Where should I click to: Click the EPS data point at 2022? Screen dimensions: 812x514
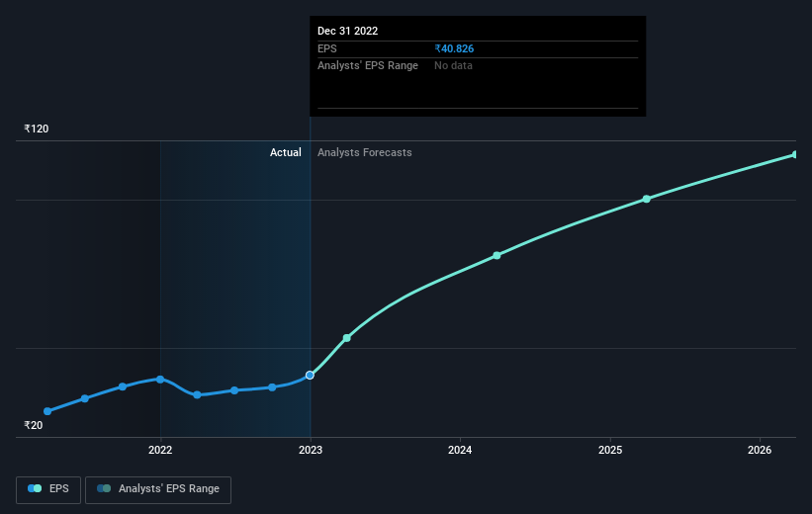click(160, 380)
